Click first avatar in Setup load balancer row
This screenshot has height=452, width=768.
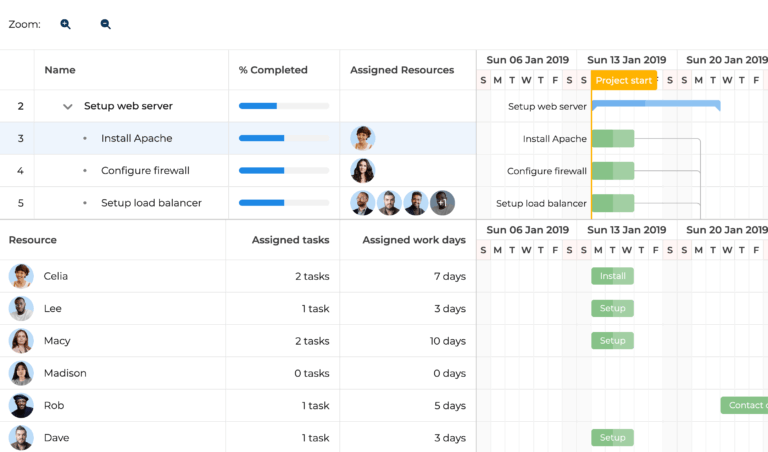[x=362, y=203]
